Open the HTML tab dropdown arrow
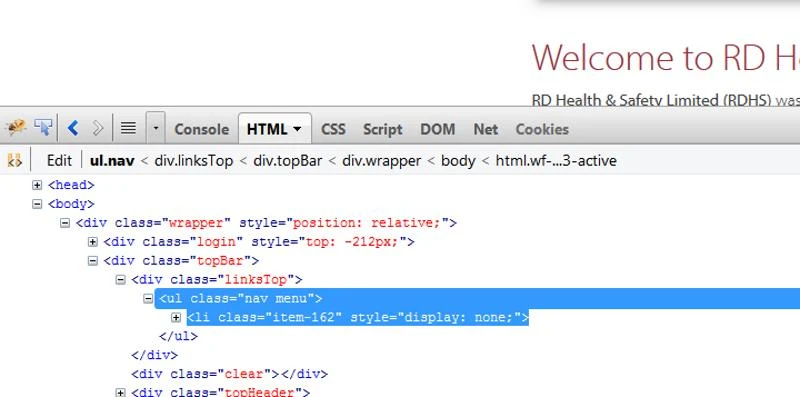800x397 pixels. click(x=297, y=130)
